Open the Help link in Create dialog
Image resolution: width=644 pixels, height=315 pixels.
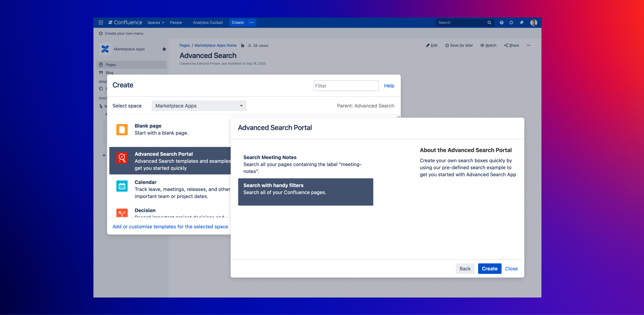point(389,86)
